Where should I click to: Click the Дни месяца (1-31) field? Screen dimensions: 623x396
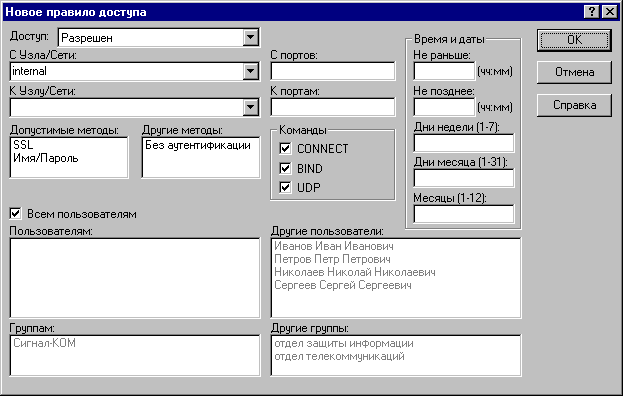(x=464, y=178)
